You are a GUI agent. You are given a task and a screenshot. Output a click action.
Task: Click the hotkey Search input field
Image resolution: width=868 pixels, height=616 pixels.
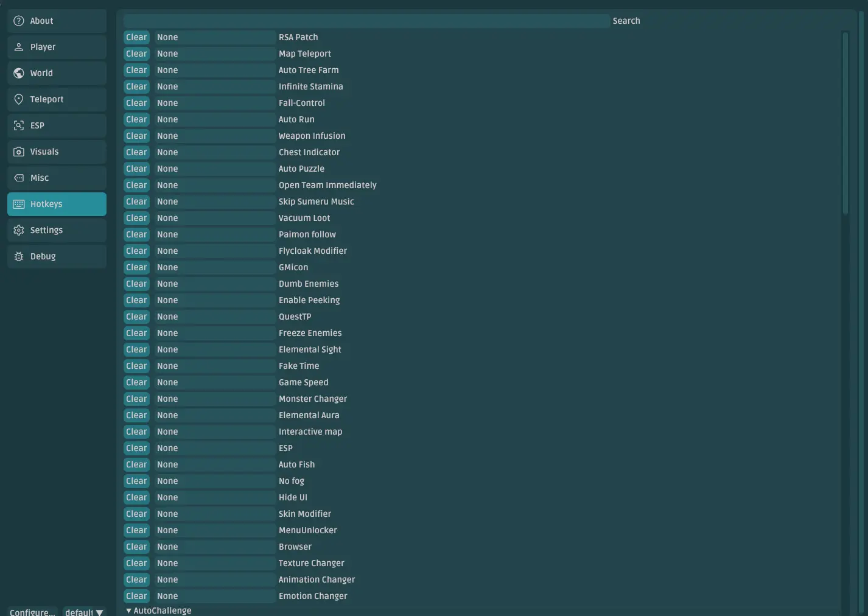(366, 21)
